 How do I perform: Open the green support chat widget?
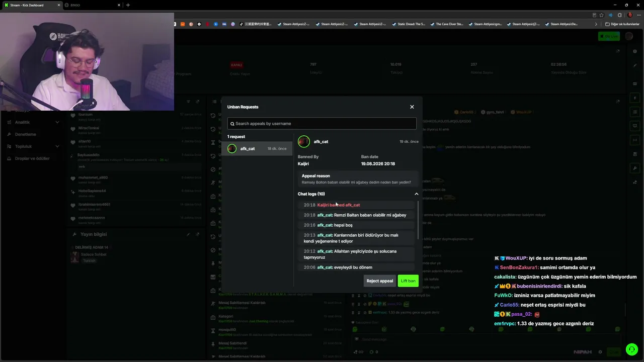tap(631, 349)
